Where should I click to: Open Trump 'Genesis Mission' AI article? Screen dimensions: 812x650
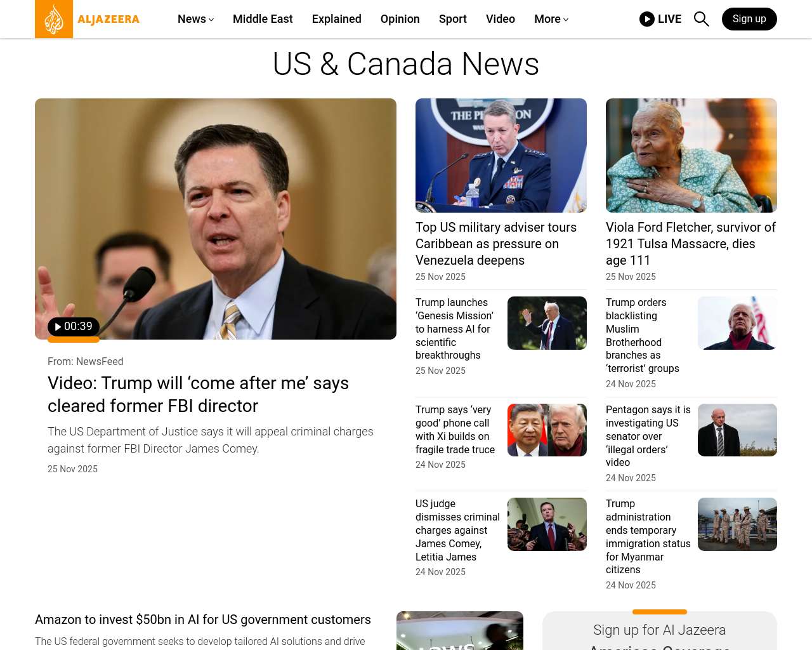455,329
